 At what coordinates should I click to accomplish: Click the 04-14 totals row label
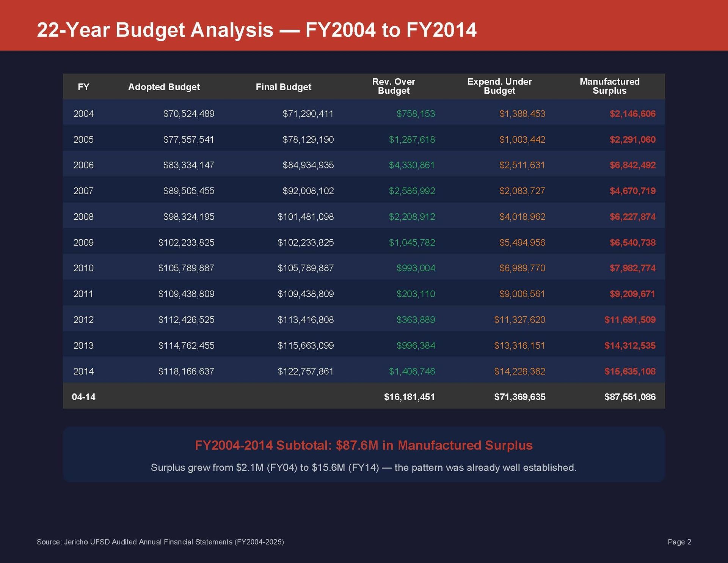point(83,397)
